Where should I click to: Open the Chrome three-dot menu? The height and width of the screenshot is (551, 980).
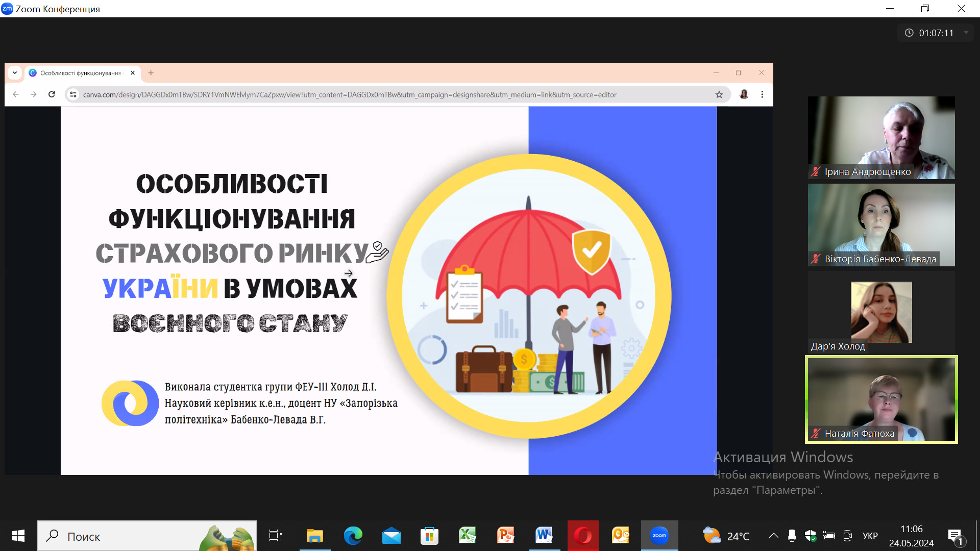(762, 94)
